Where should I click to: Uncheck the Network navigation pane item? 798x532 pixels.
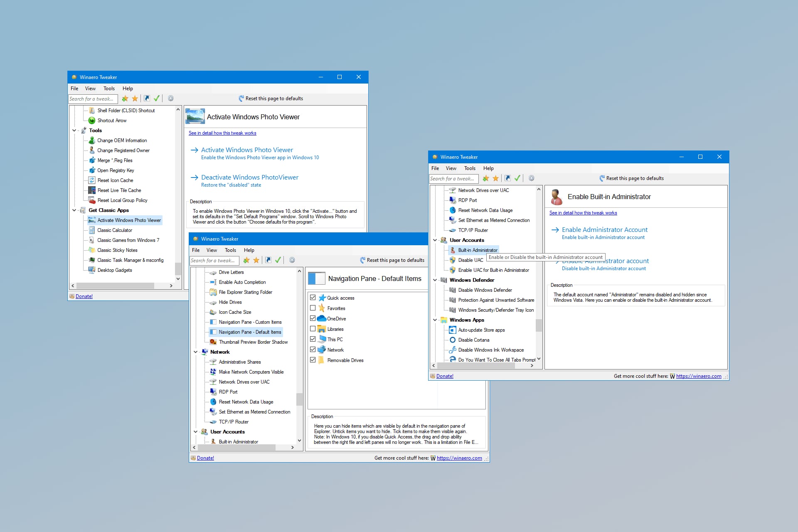click(313, 350)
